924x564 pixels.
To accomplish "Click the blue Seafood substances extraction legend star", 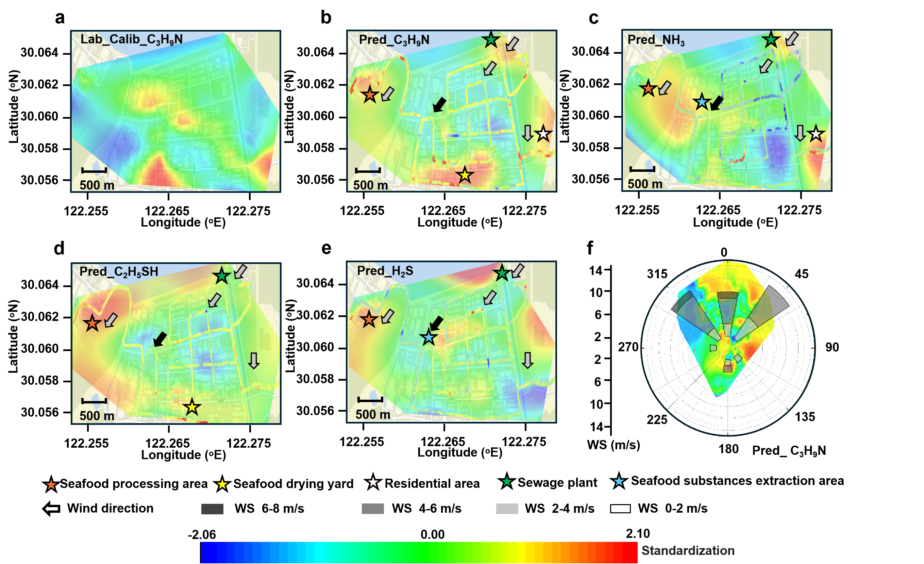I will pyautogui.click(x=619, y=481).
